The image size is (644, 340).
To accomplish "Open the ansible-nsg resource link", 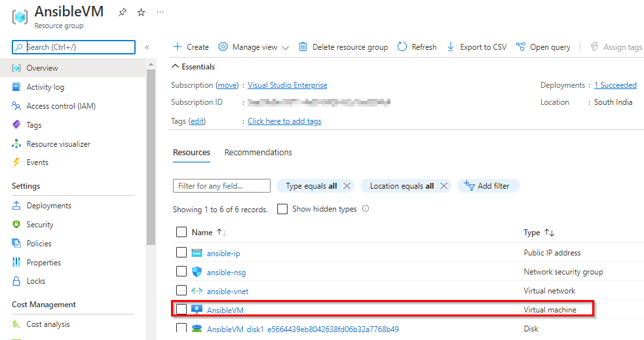I will coord(226,273).
